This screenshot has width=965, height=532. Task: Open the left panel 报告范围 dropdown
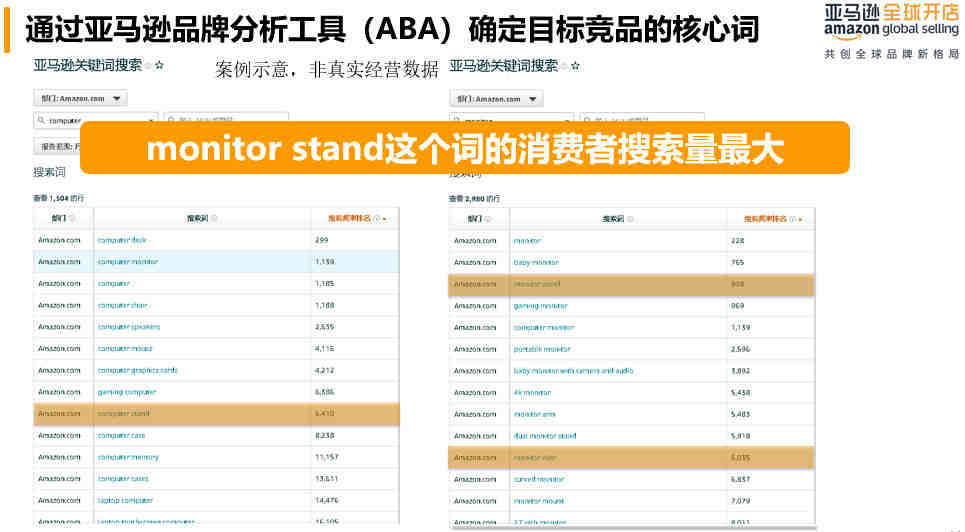point(57,146)
